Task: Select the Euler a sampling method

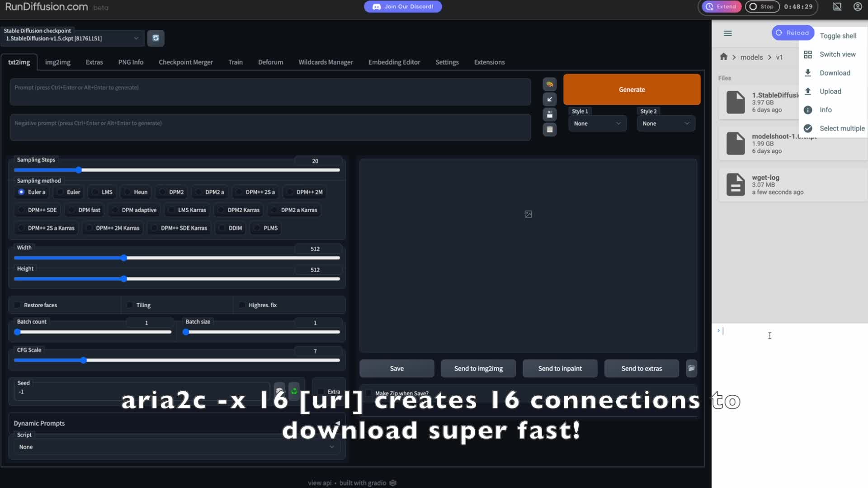Action: pos(32,192)
